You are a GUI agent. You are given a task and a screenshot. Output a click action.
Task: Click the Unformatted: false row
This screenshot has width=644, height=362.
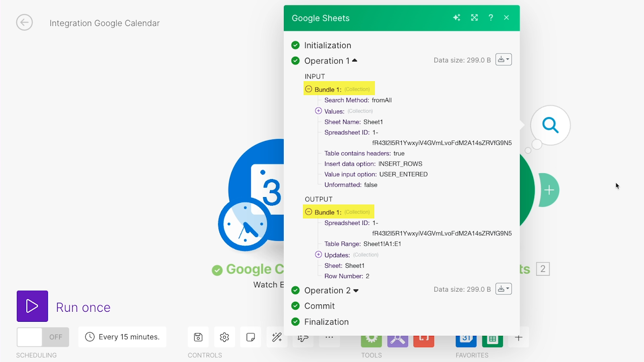click(x=351, y=185)
